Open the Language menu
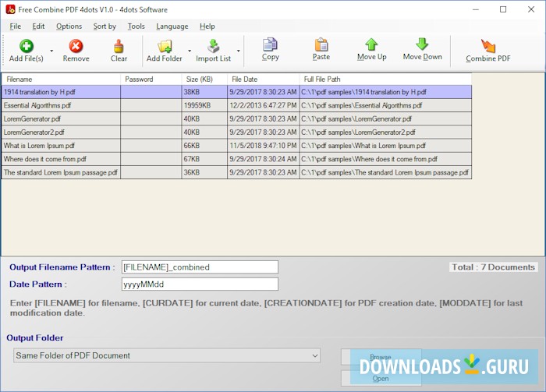Screen dimensions: 546x392 click(172, 26)
